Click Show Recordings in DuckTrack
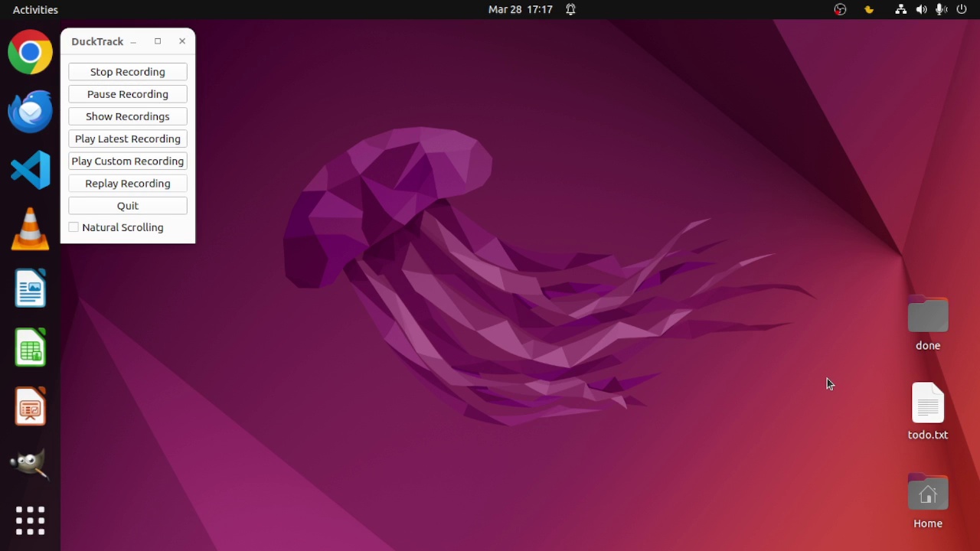 click(x=128, y=116)
